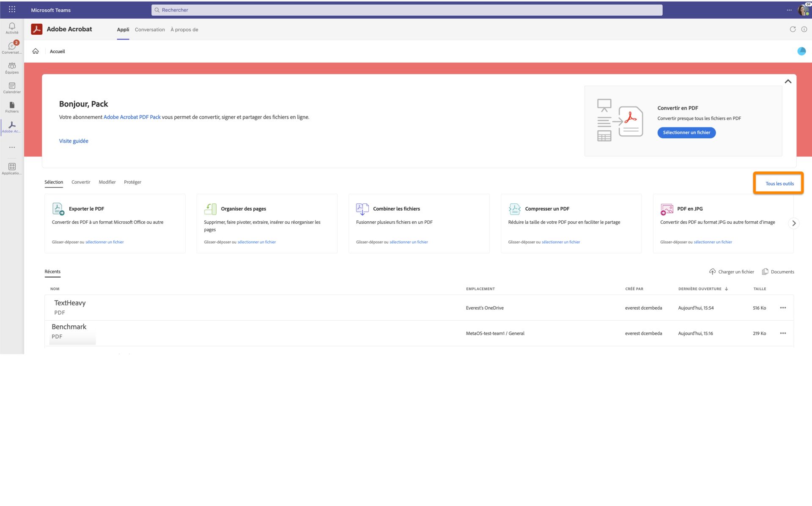812x506 pixels.
Task: Click the Documents stack icon
Action: click(x=765, y=272)
